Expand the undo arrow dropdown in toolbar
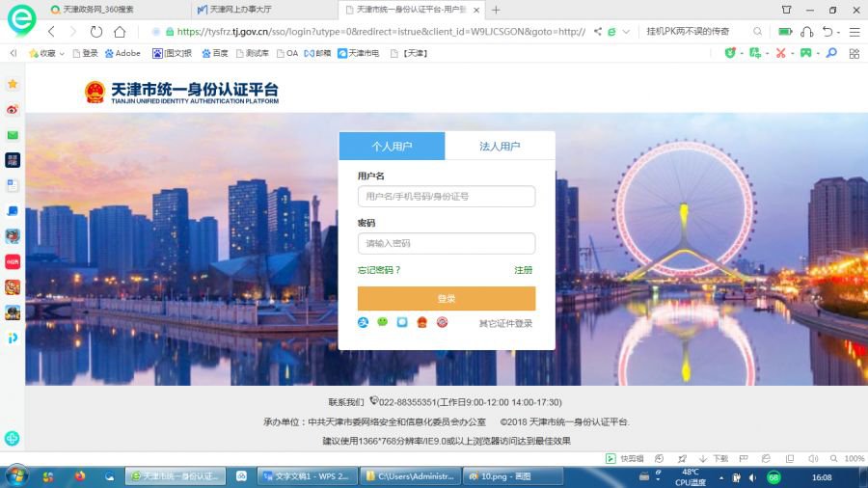 pyautogui.click(x=839, y=31)
